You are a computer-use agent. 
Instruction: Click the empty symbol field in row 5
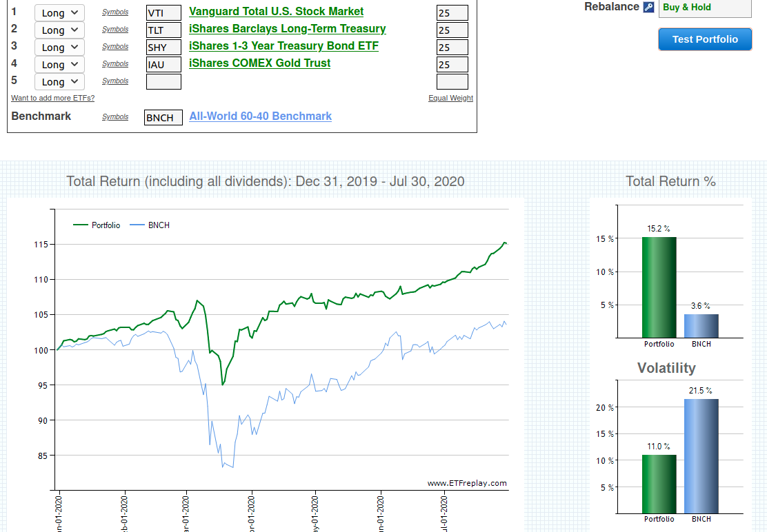pyautogui.click(x=163, y=81)
